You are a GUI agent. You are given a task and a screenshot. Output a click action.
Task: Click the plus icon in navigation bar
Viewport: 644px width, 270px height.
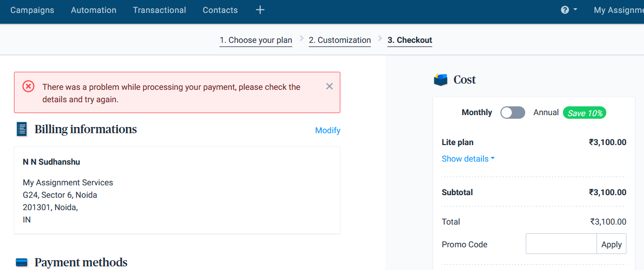[260, 10]
